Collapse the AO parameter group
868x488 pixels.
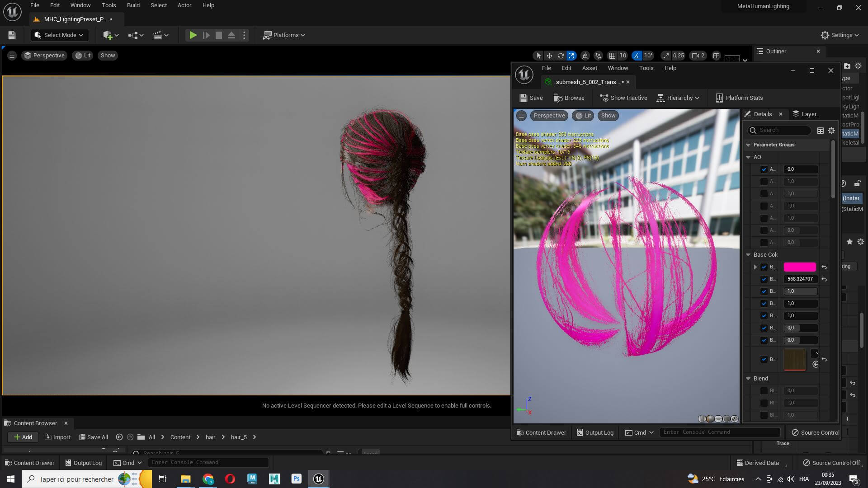tap(748, 157)
